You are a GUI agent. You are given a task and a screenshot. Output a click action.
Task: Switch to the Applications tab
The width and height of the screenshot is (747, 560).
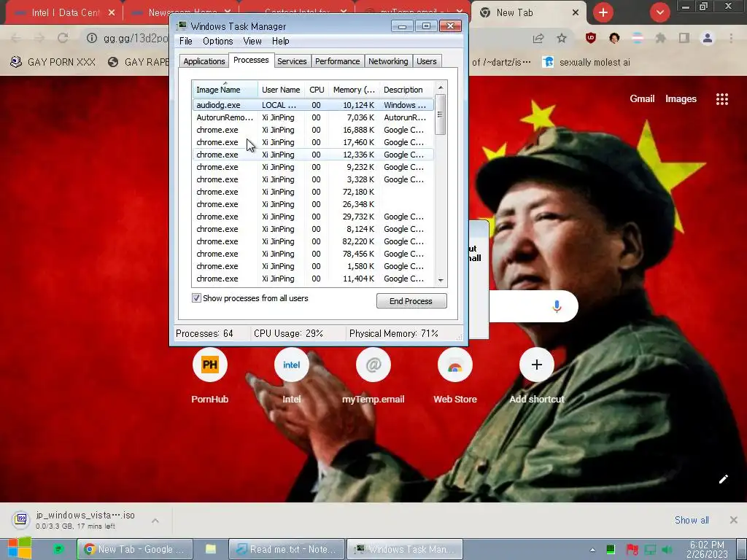pyautogui.click(x=204, y=61)
